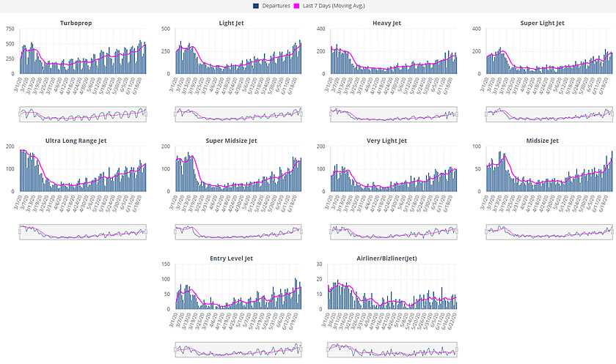Click left navigator handle under Airliner/Bizliner chart
The height and width of the screenshot is (364, 616).
[328, 349]
